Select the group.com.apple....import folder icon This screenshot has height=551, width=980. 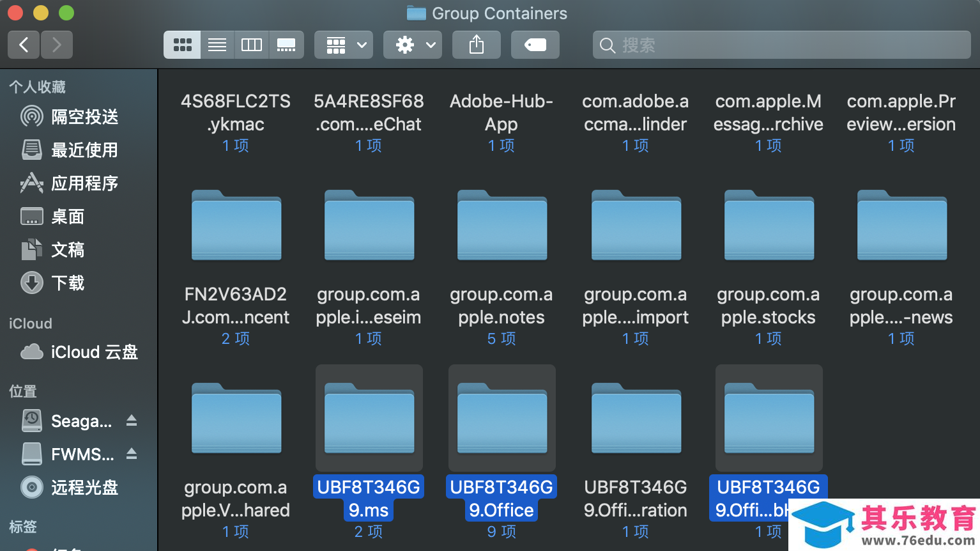tap(636, 225)
